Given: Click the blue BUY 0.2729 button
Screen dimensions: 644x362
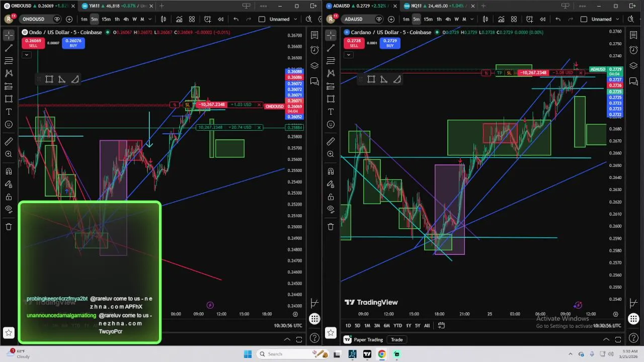Looking at the screenshot, I should coord(390,43).
